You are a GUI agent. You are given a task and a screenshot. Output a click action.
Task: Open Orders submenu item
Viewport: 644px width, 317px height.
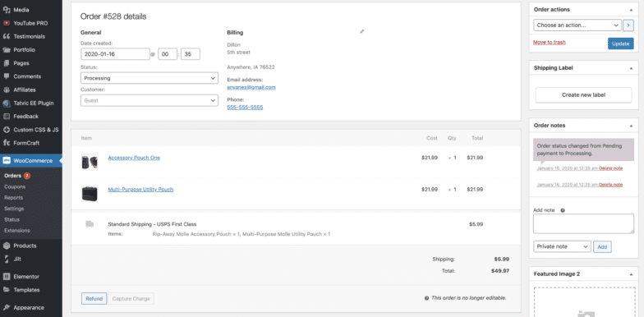(13, 176)
